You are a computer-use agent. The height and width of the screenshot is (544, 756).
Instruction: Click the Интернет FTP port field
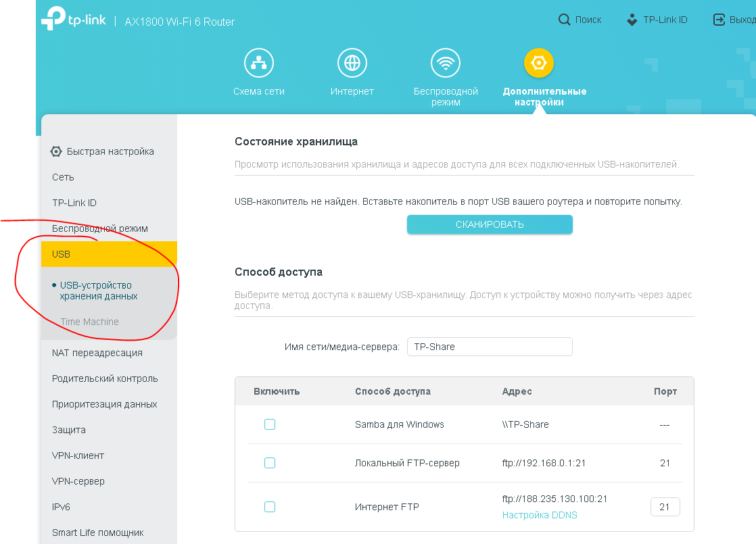pos(665,507)
